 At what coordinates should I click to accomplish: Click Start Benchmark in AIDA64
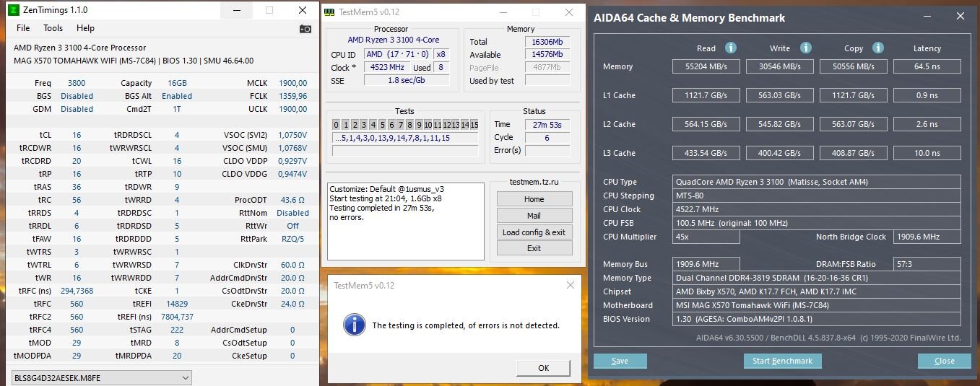(x=782, y=361)
